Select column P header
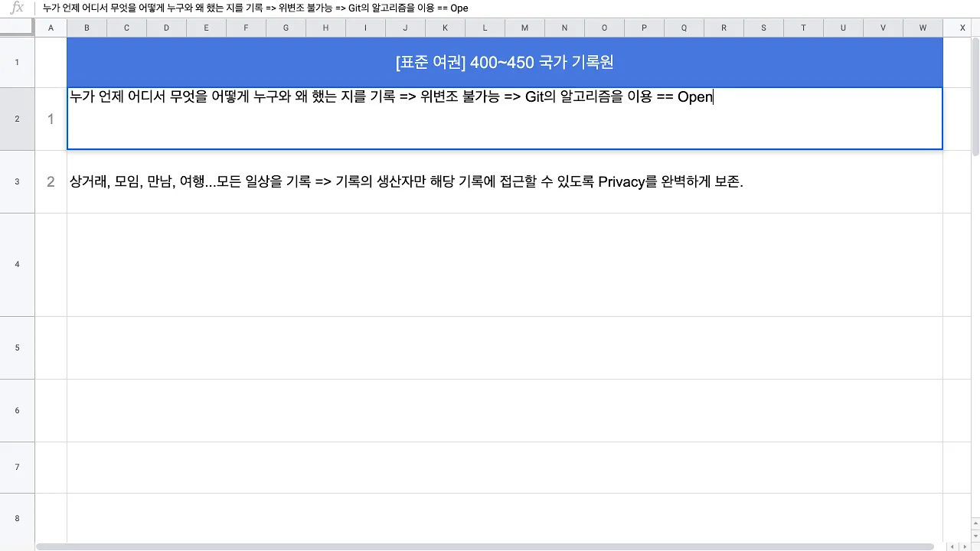This screenshot has height=551, width=980. tap(644, 28)
